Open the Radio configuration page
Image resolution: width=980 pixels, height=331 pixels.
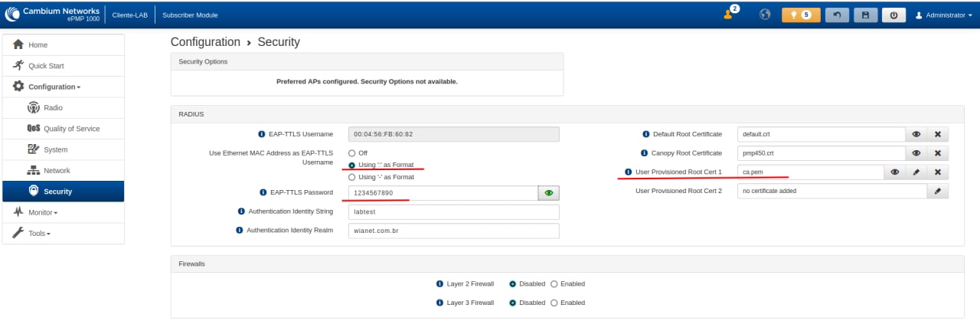click(64, 108)
